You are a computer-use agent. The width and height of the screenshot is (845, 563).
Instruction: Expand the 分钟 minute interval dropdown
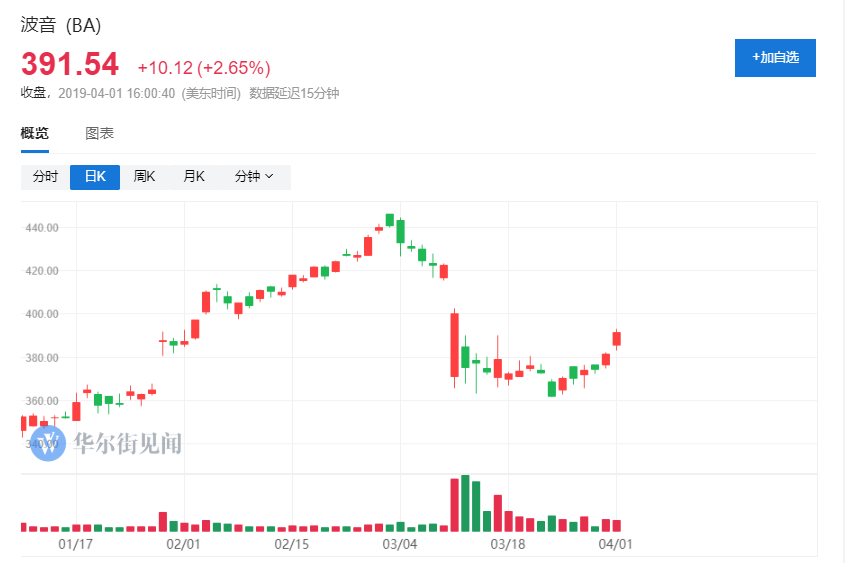[254, 177]
